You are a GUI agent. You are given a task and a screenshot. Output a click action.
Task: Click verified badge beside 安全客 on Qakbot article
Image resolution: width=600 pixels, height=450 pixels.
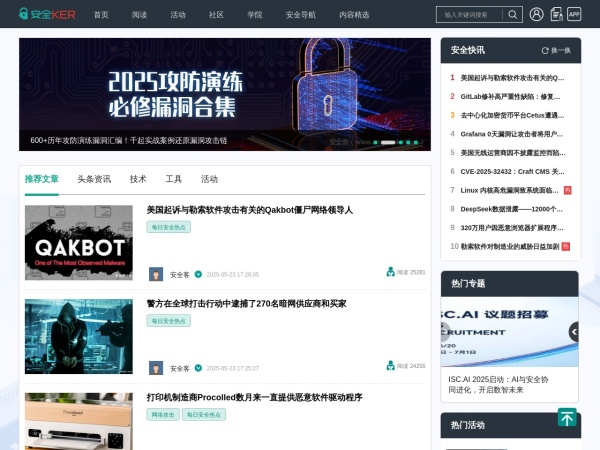click(198, 274)
